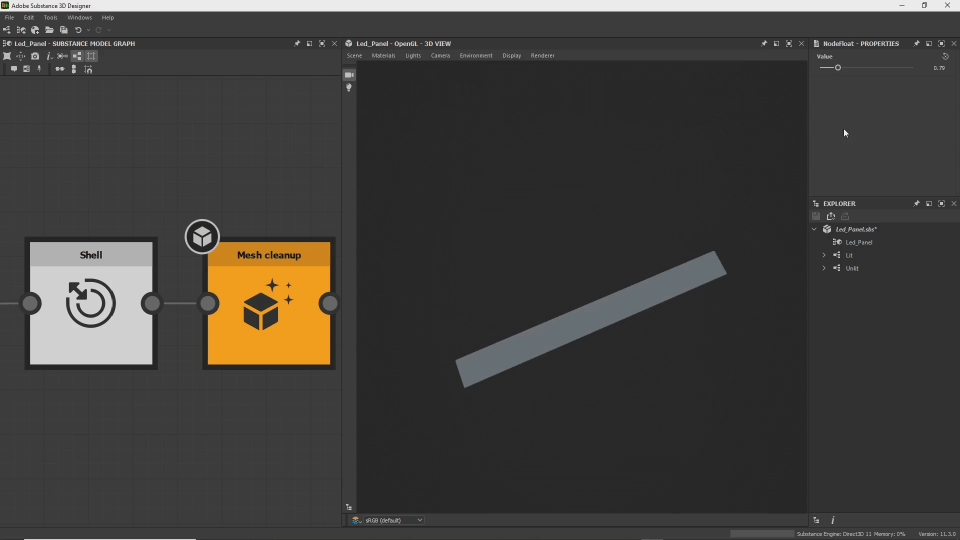The image size is (960, 540).
Task: Pin the 3D View panel
Action: (763, 43)
